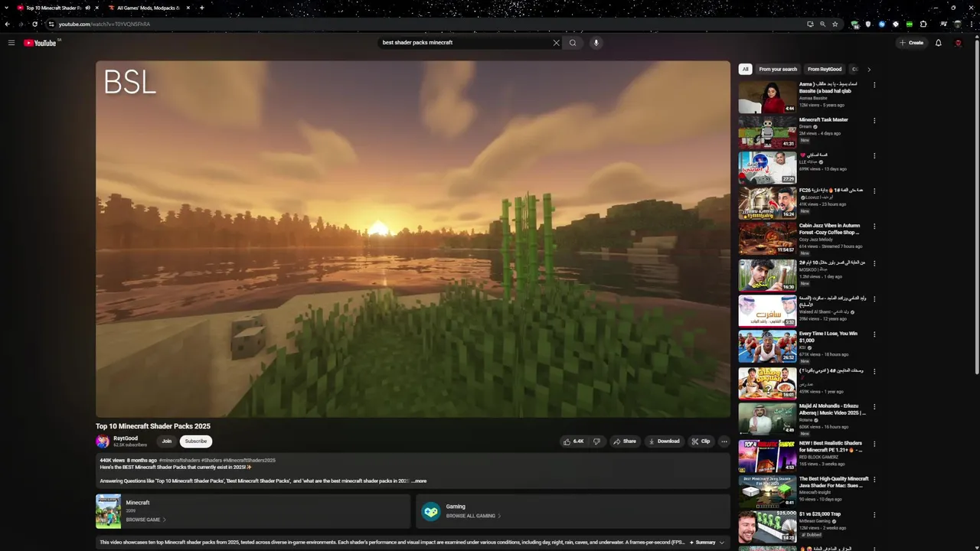Open options for Every Time I Lose video
This screenshot has width=980, height=551.
[x=874, y=334]
